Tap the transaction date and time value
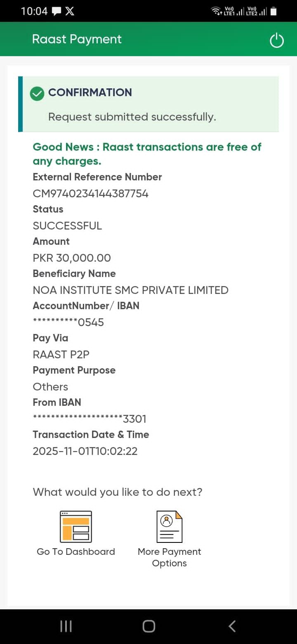The width and height of the screenshot is (297, 644). [x=85, y=451]
